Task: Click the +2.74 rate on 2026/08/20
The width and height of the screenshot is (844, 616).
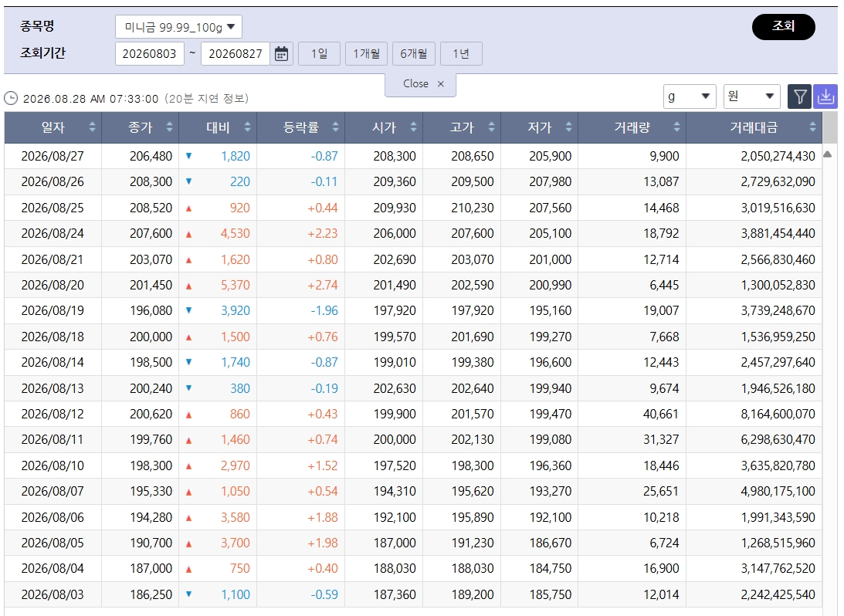Action: click(x=323, y=285)
